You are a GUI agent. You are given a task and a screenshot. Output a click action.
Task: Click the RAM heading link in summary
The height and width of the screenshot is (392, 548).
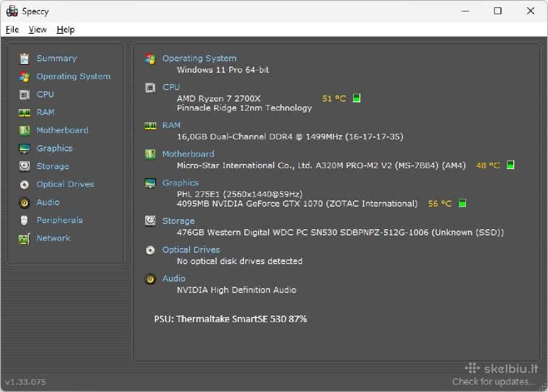point(171,125)
